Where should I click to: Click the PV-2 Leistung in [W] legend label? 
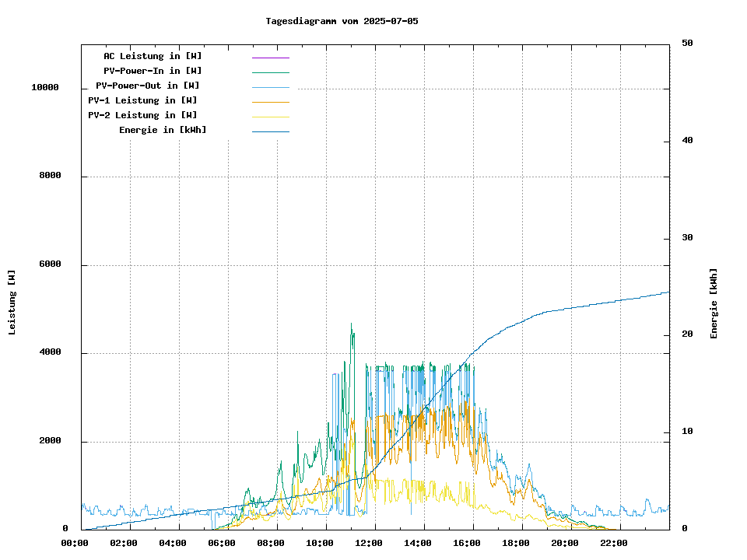click(142, 115)
